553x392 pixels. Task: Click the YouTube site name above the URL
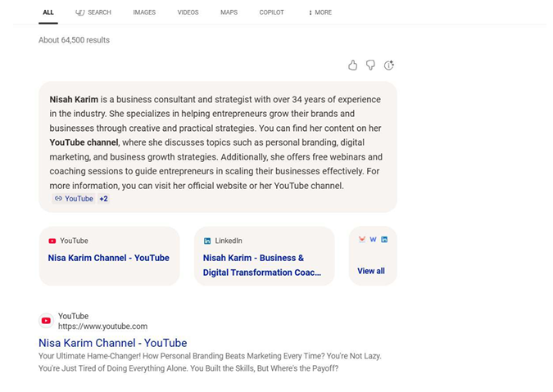[x=74, y=316]
